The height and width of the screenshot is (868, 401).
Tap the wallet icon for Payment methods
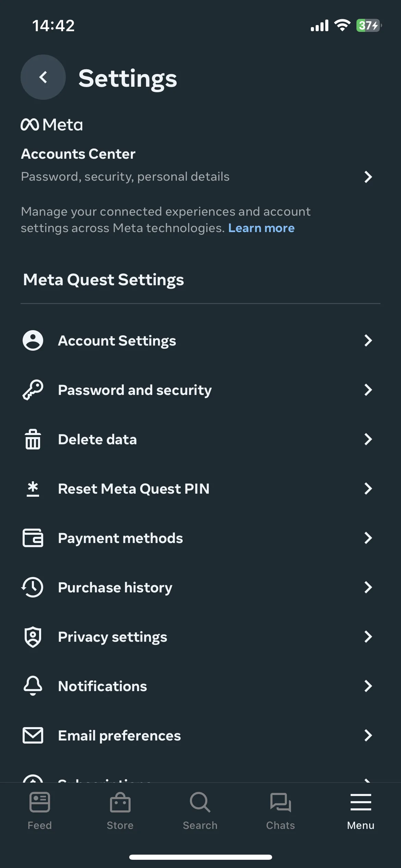pyautogui.click(x=33, y=538)
